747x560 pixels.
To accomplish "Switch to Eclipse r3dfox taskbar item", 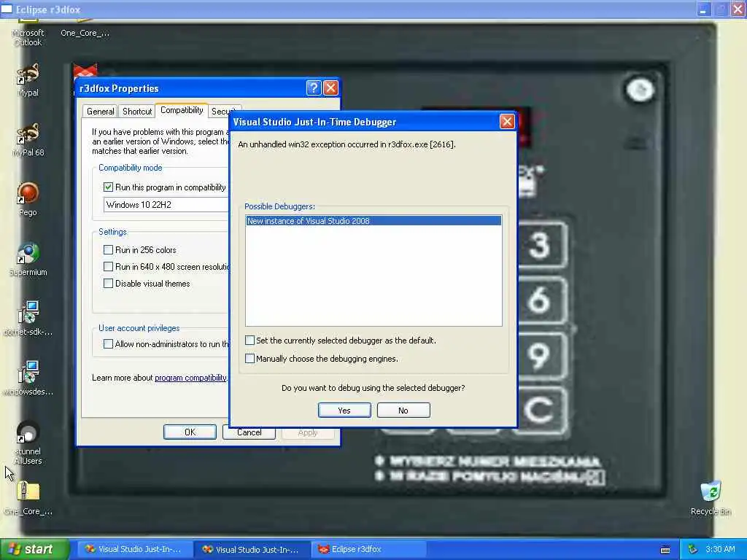I will coord(367,549).
